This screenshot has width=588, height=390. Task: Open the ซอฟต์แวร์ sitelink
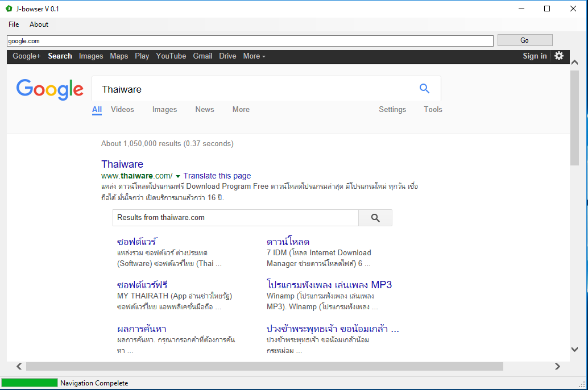137,242
